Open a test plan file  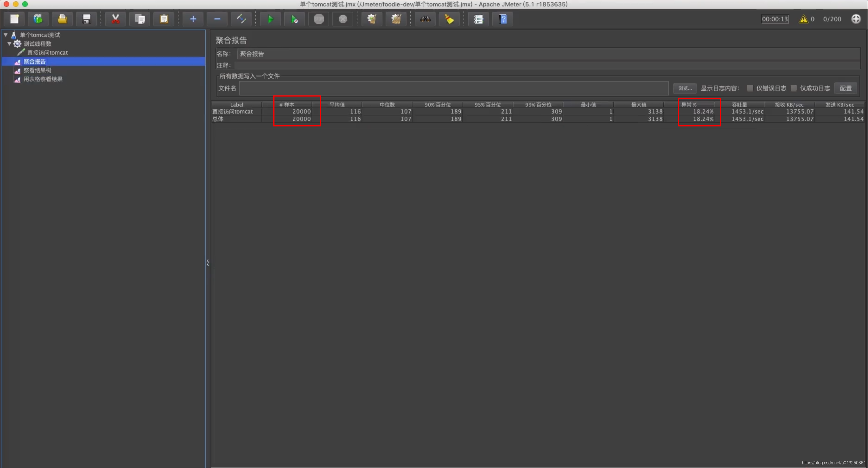click(x=62, y=19)
